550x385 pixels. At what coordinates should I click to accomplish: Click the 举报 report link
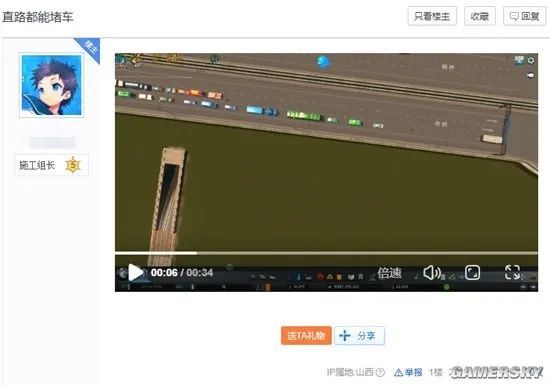tap(408, 372)
